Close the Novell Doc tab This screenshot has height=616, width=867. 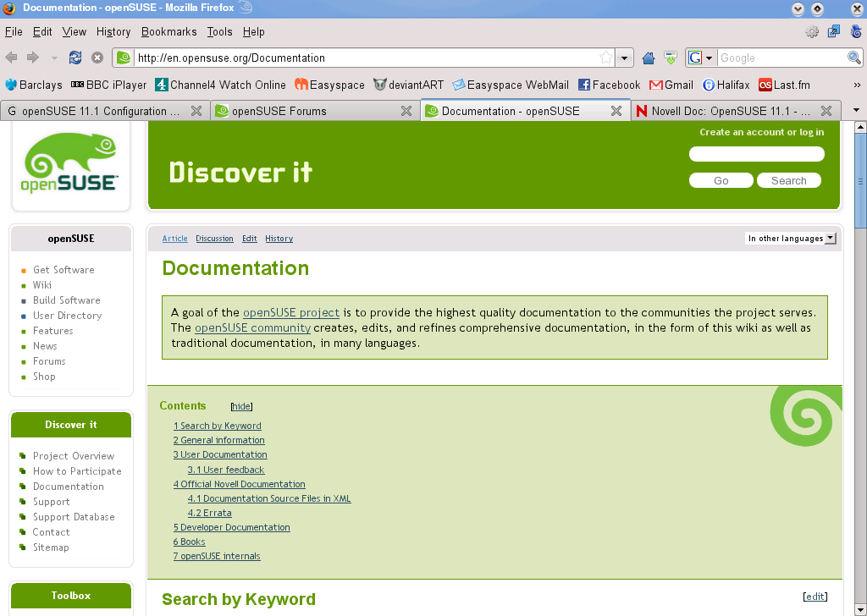(x=826, y=111)
